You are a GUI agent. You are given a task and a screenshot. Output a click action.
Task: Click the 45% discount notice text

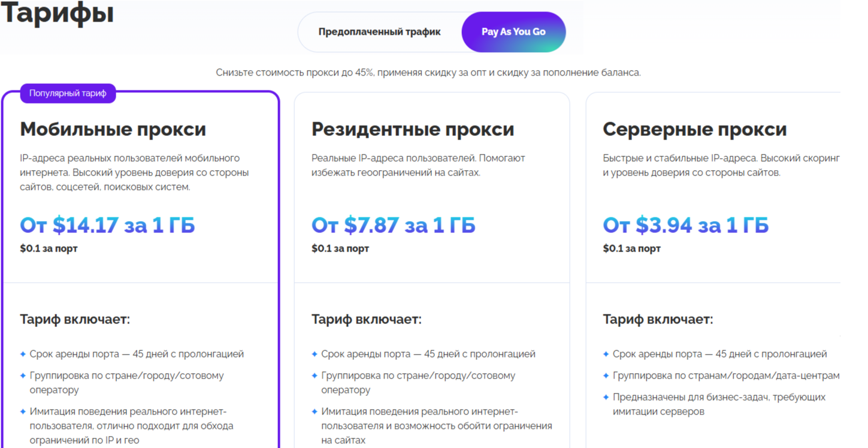[428, 72]
